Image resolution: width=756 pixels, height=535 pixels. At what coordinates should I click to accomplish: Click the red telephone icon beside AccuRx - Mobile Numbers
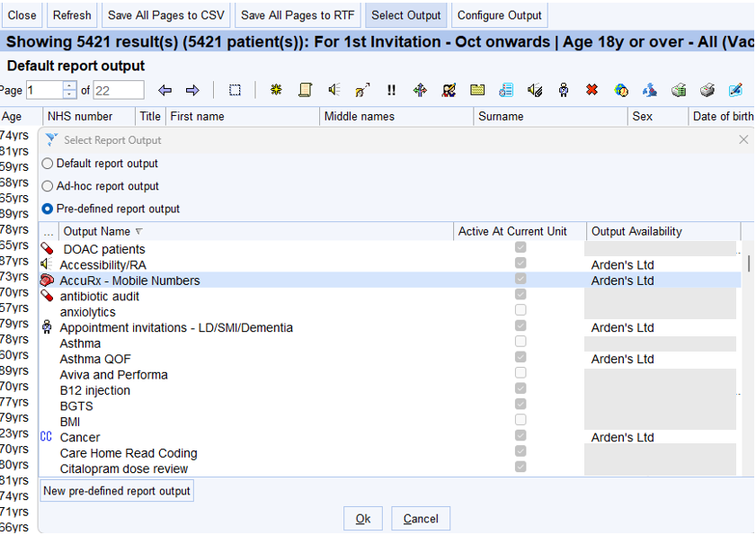[46, 280]
